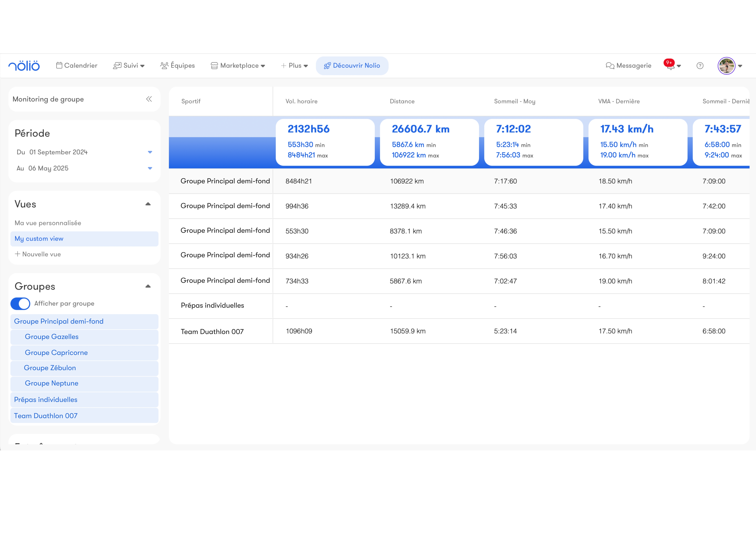
Task: Open the Au end date dropdown
Action: [150, 168]
